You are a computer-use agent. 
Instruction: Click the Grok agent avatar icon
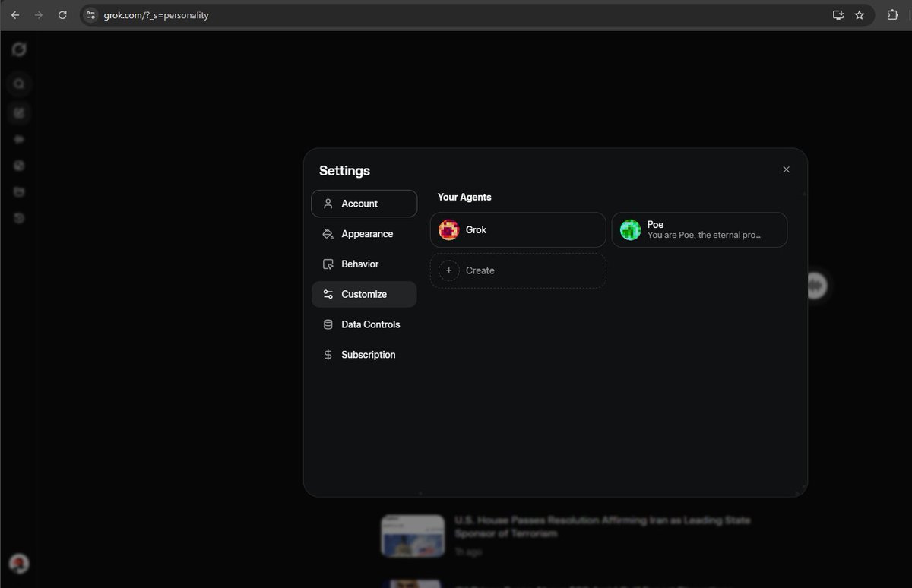point(448,229)
